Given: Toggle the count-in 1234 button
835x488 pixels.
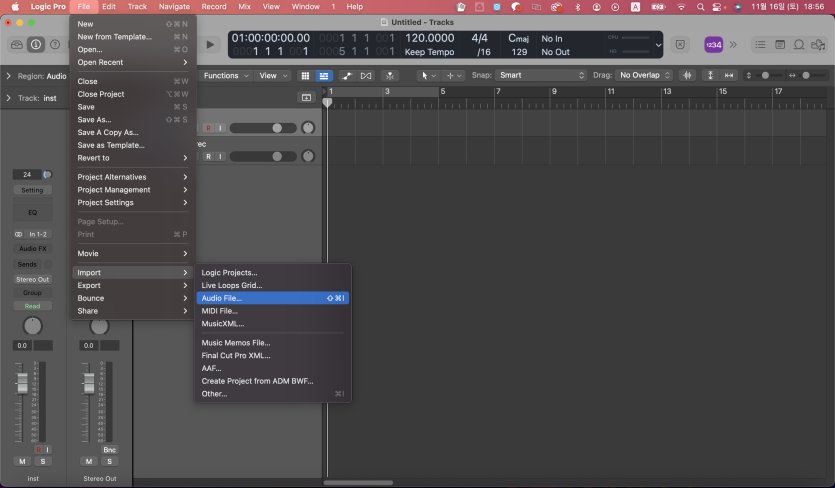Looking at the screenshot, I should pos(714,45).
